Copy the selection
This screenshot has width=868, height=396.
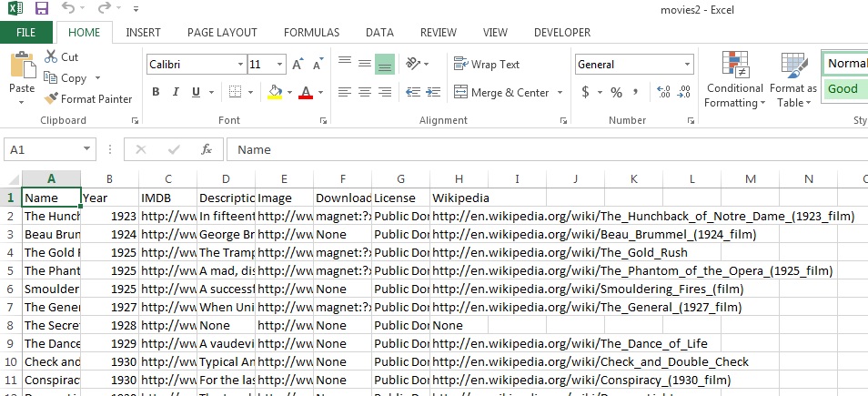point(66,78)
